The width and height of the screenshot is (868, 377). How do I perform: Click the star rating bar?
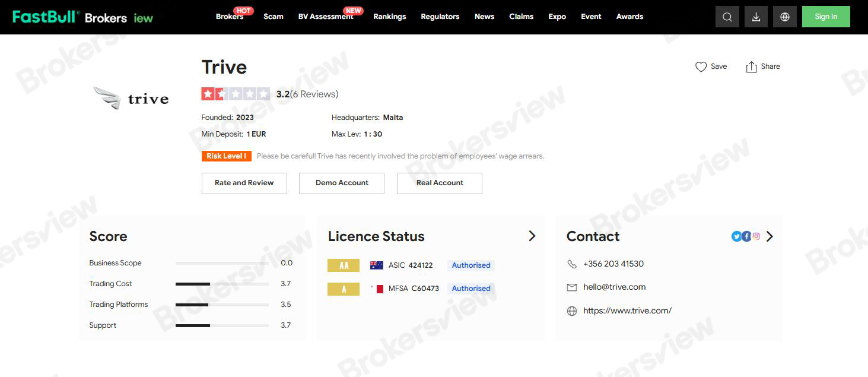236,94
